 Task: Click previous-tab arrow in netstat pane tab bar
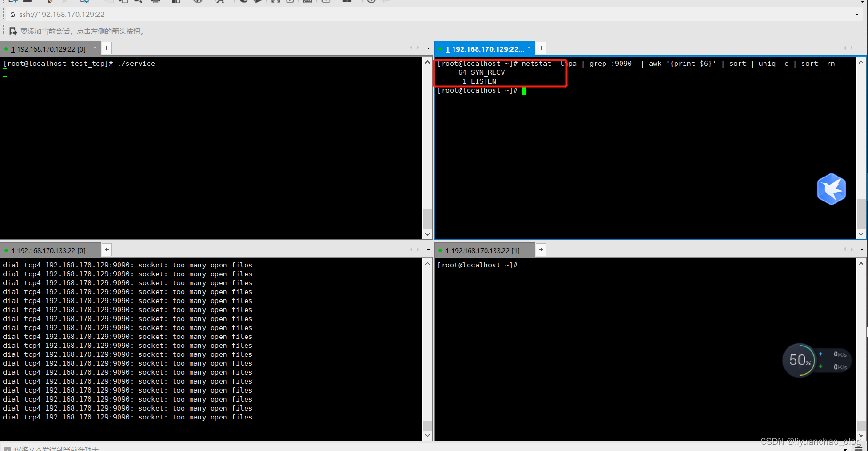tap(845, 48)
